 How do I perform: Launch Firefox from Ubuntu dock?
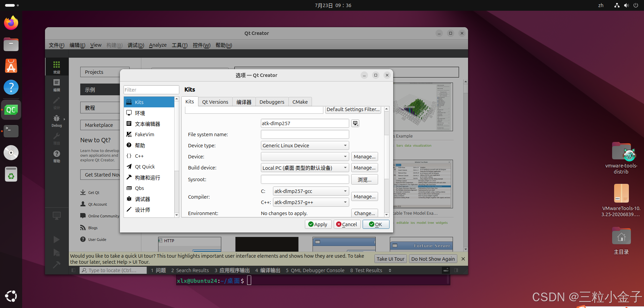pyautogui.click(x=11, y=23)
